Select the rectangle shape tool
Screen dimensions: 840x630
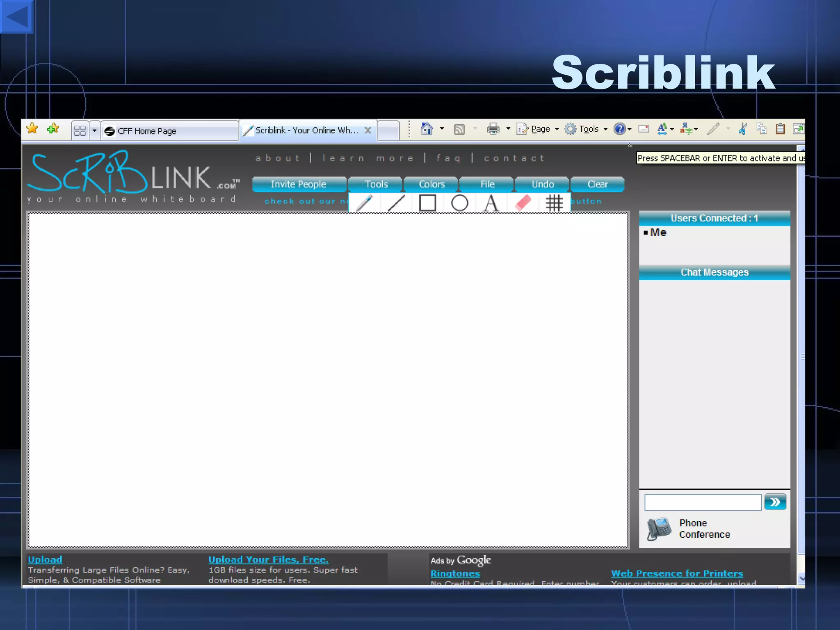427,203
